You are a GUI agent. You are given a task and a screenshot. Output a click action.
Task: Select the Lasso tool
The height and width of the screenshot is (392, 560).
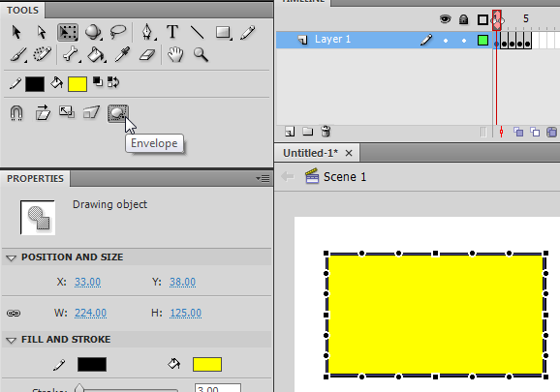pos(118,31)
